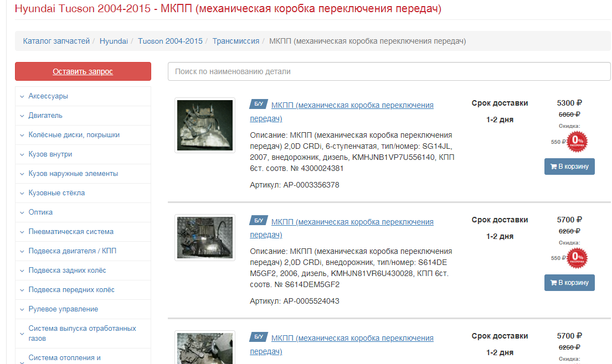Screen dimensions: 612x364
Task: Open Tucson 2004-2015 breadcrumb link
Action: [x=170, y=41]
